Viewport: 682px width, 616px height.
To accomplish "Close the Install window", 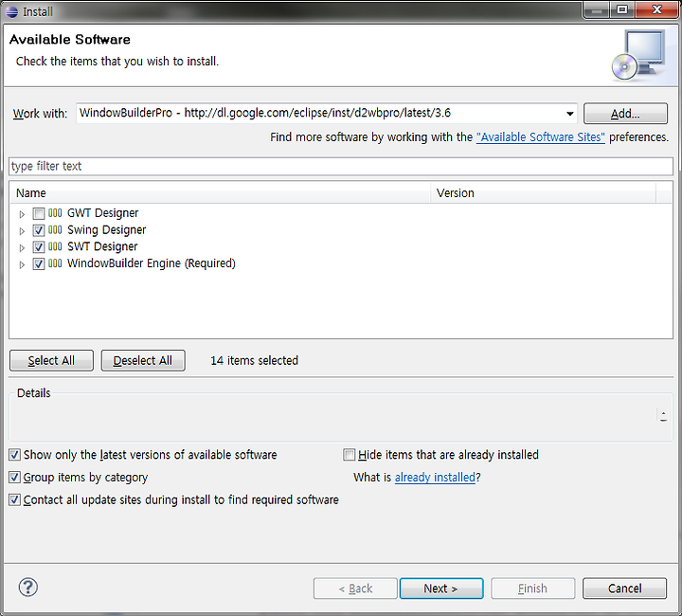I will pyautogui.click(x=656, y=9).
